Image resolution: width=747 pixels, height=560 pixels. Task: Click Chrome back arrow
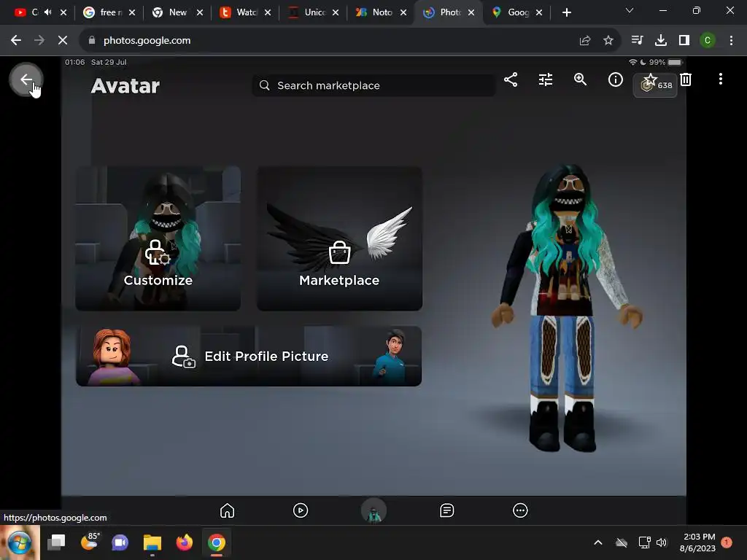16,41
